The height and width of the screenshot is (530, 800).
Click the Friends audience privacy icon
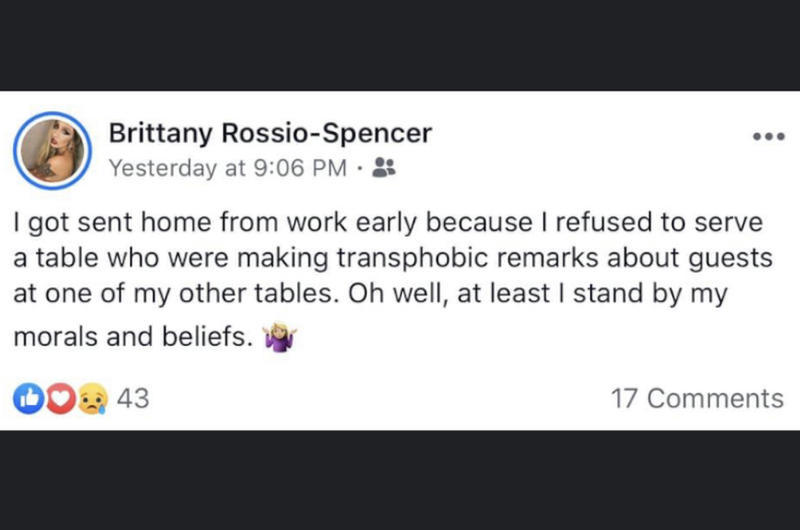click(383, 168)
